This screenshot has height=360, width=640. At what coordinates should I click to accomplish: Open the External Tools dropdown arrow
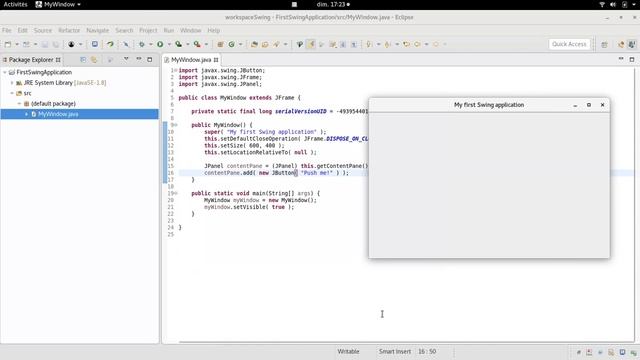click(x=206, y=44)
